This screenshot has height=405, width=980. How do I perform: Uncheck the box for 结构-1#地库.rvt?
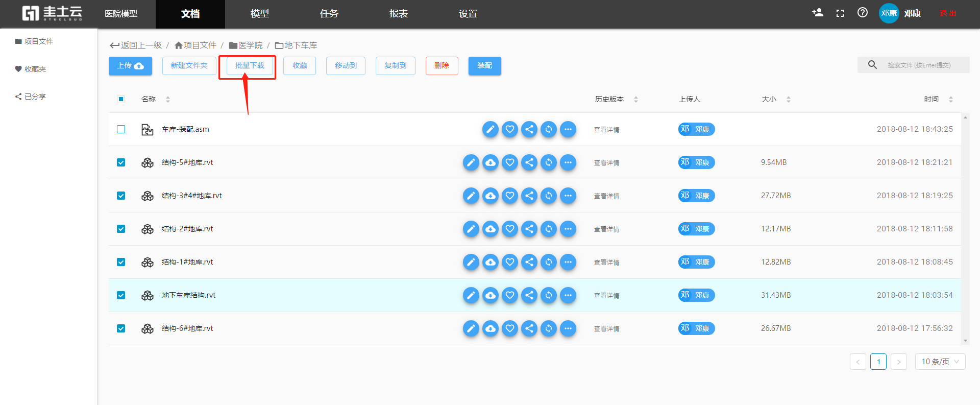pyautogui.click(x=121, y=262)
